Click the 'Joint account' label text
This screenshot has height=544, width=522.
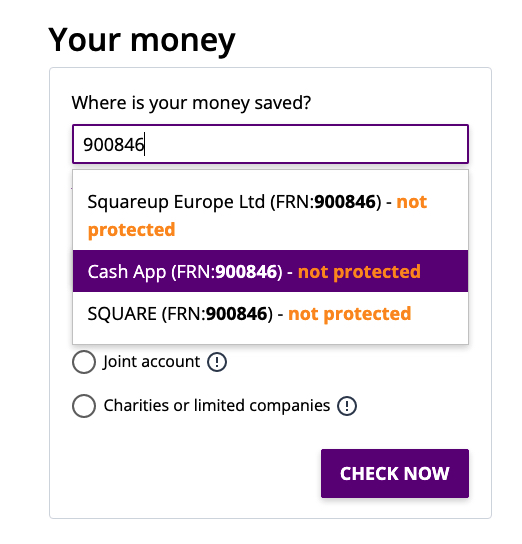tap(151, 362)
